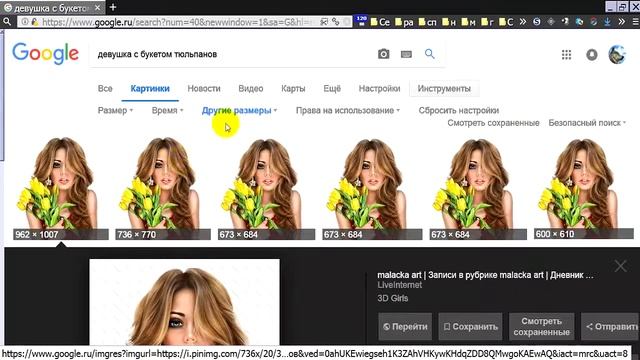Screen dimensions: 640x360
Task: Toggle the 'Инструменты' button
Action: click(x=444, y=89)
